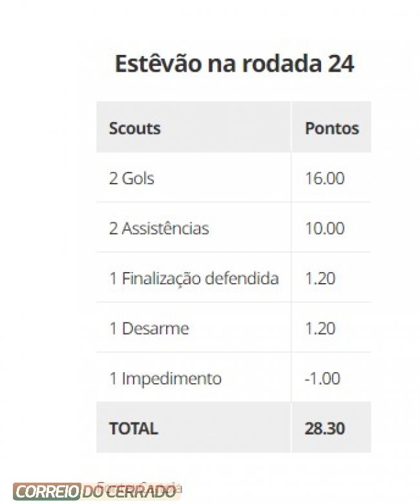Click the 28.30 total points value

click(x=324, y=428)
